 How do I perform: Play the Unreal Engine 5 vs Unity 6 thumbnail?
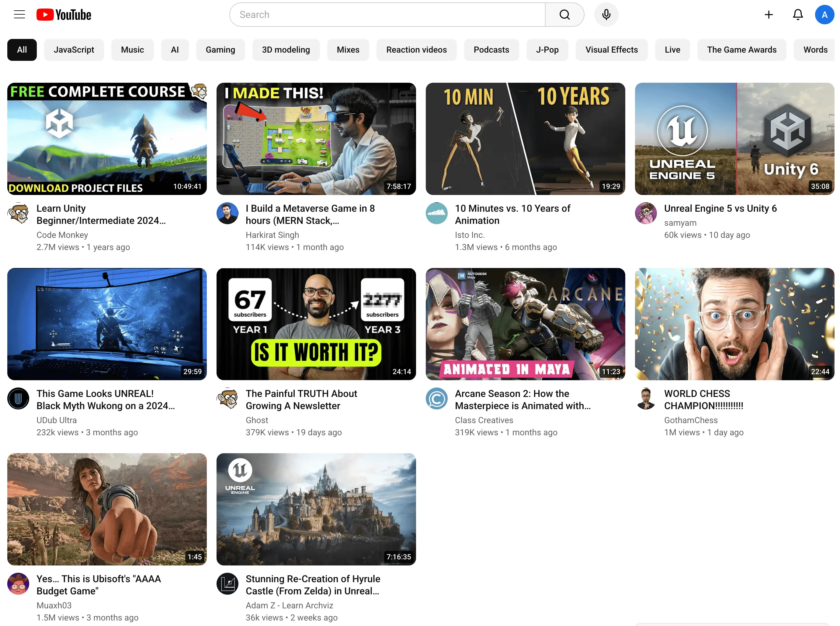[734, 139]
